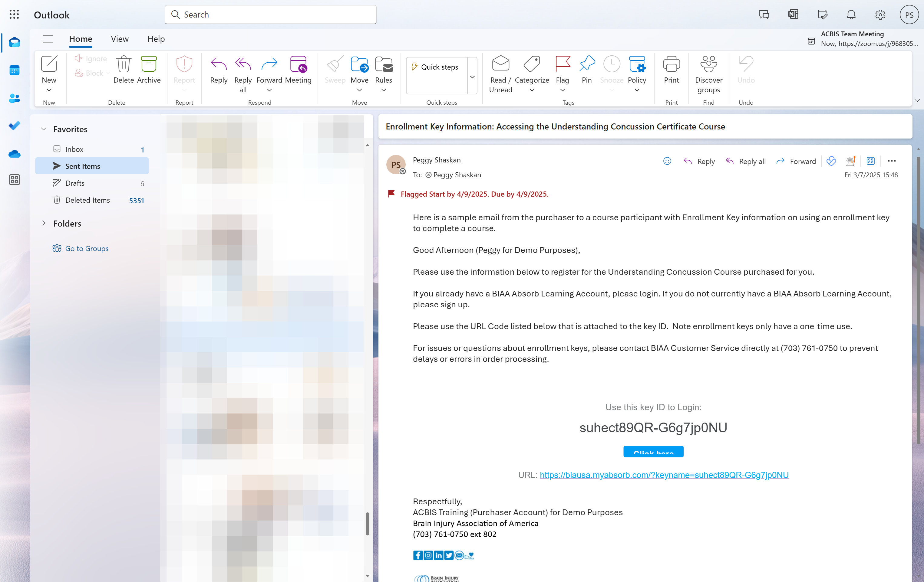Archive the selected message
The image size is (924, 582).
(x=149, y=70)
